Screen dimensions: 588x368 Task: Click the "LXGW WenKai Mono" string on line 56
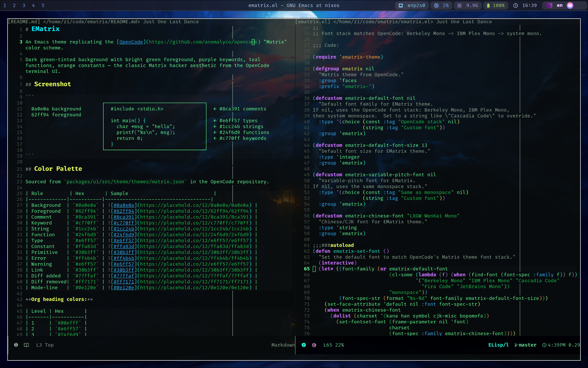tap(433, 216)
